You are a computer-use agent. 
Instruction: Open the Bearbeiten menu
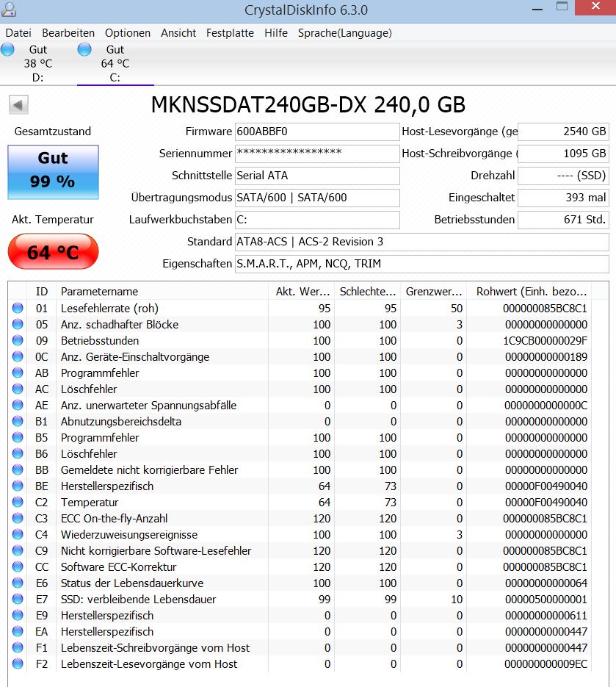(x=68, y=33)
